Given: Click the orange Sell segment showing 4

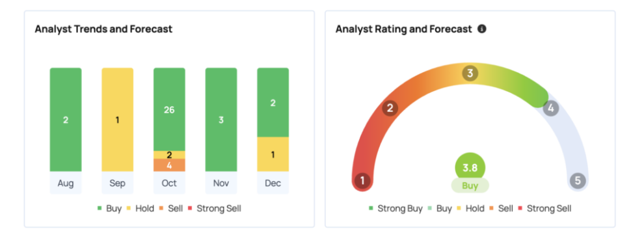Looking at the screenshot, I should pyautogui.click(x=169, y=165).
